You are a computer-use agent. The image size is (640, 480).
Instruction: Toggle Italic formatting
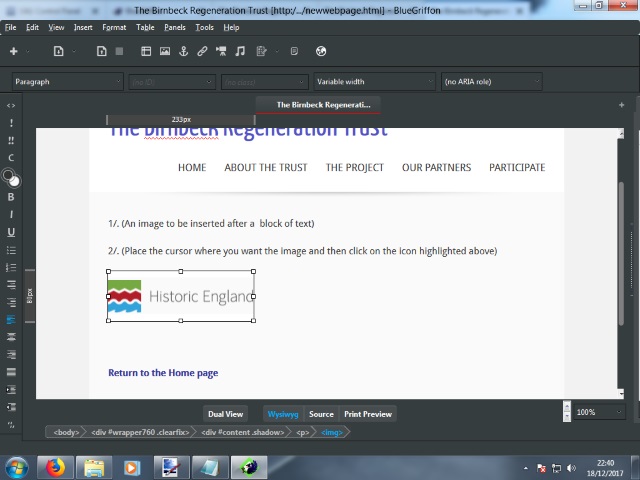[x=11, y=214]
